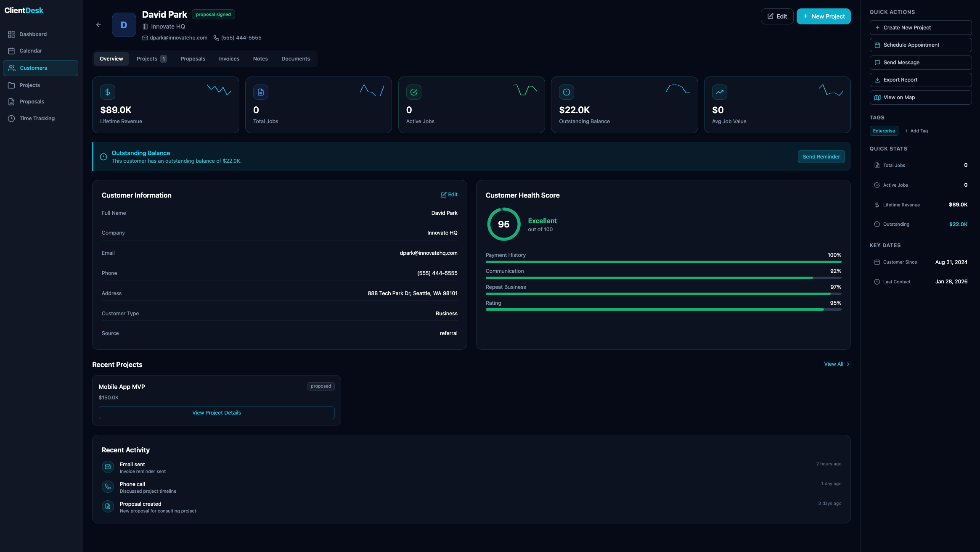The image size is (980, 552).
Task: Edit the Customer Information section
Action: pos(449,195)
